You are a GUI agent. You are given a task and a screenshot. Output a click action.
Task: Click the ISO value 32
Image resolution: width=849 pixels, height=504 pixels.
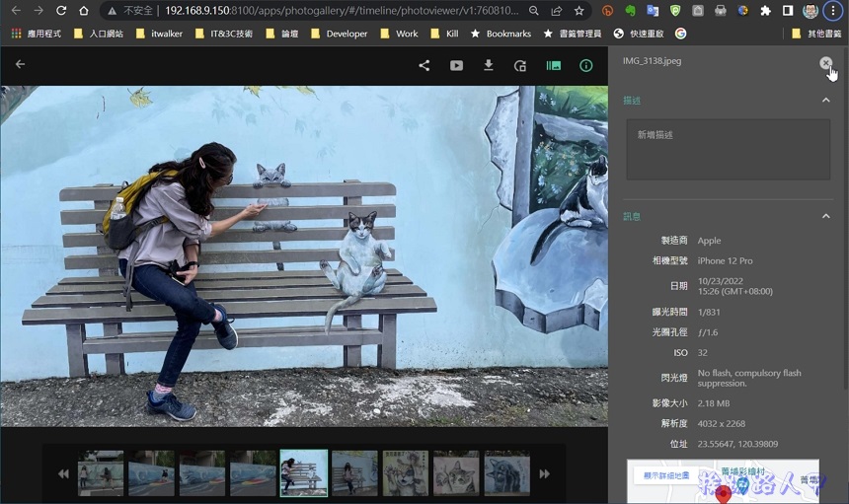tap(702, 352)
